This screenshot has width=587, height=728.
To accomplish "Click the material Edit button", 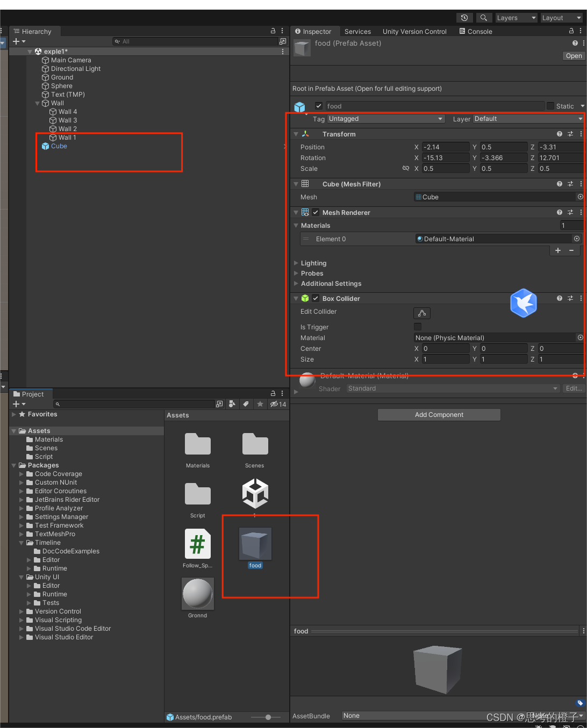I will (x=574, y=388).
